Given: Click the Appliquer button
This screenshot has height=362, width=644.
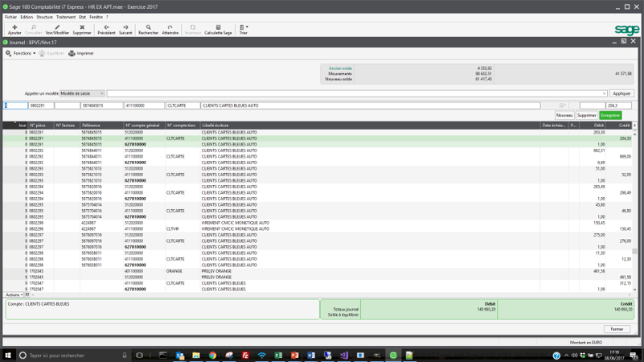Looking at the screenshot, I should pyautogui.click(x=621, y=93).
